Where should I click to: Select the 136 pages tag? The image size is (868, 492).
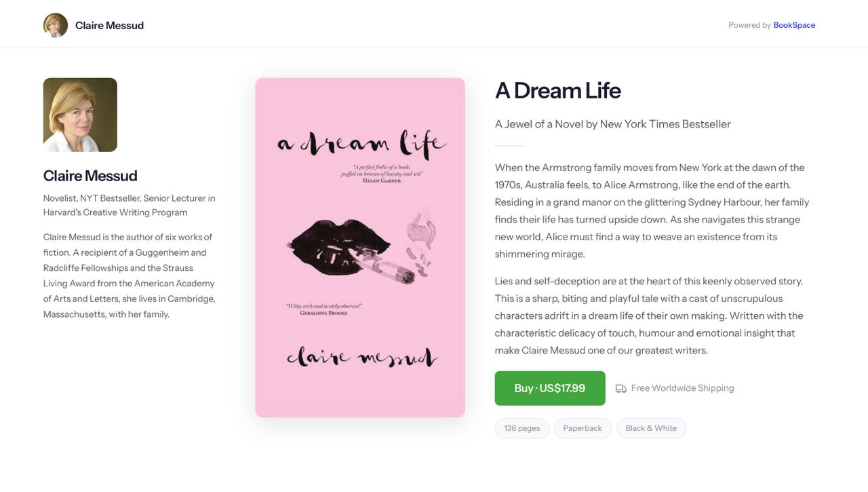click(521, 428)
